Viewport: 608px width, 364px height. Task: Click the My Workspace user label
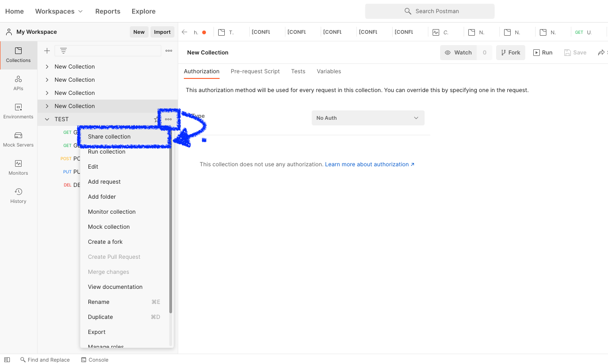[x=32, y=32]
